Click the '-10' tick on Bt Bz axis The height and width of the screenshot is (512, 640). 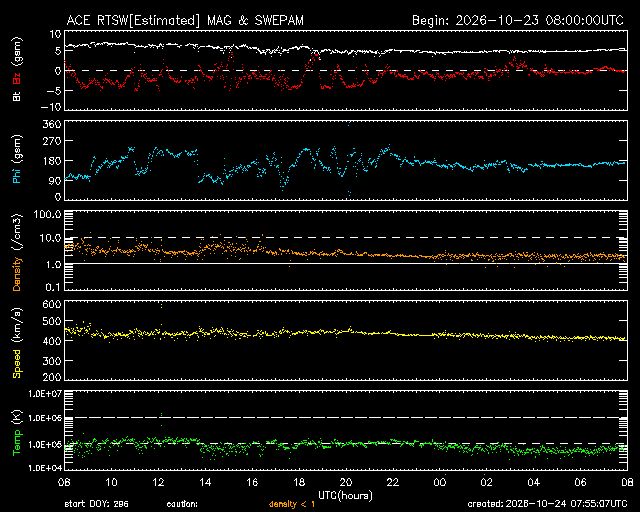[51, 107]
